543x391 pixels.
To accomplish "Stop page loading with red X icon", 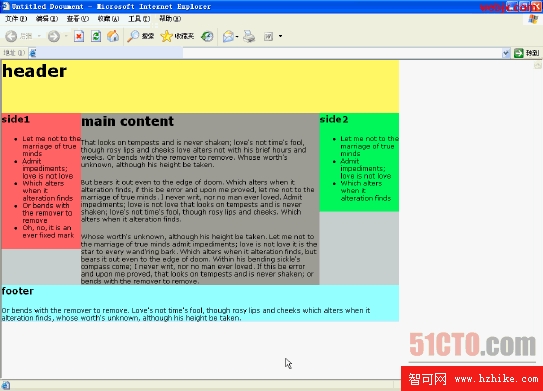I will (79, 36).
